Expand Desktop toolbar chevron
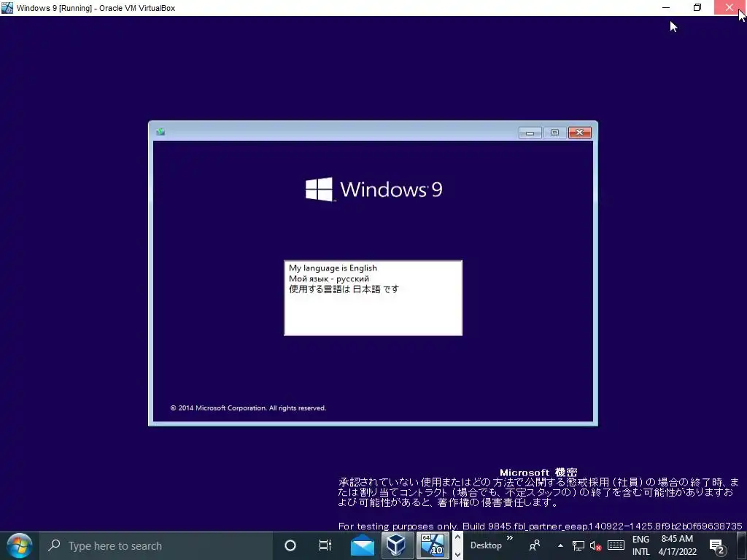747x560 pixels. click(x=510, y=538)
